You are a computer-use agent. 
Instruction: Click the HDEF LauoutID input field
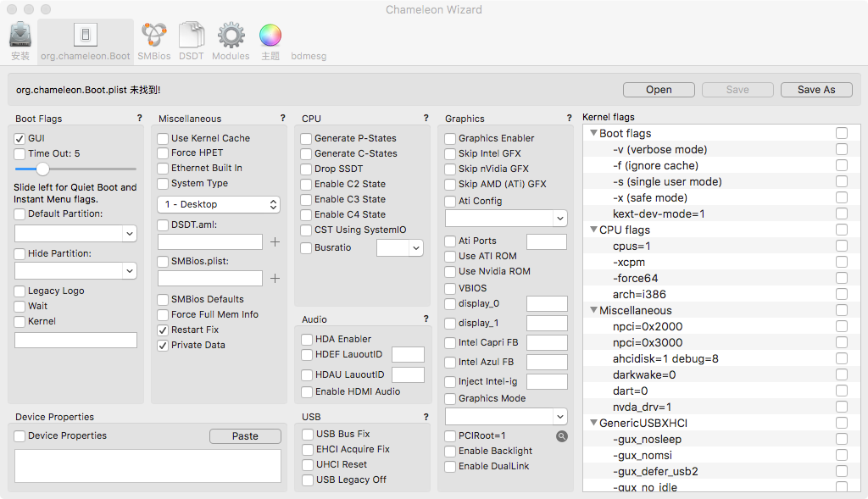point(408,355)
